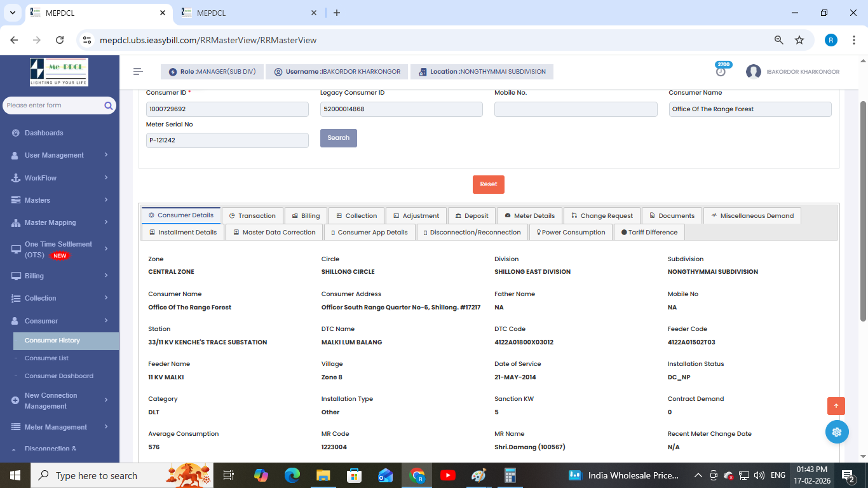
Task: Click the Search button
Action: 338,138
